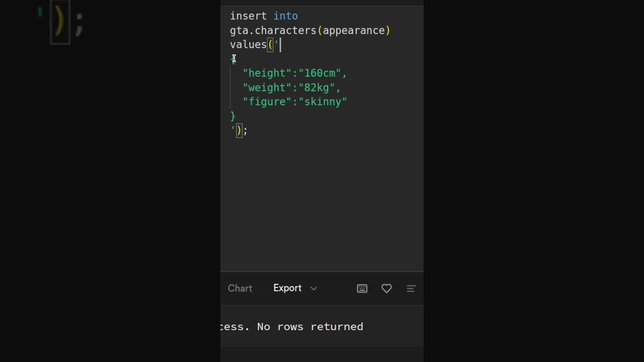Image resolution: width=644 pixels, height=362 pixels.
Task: Click the 'insert' keyword in the editor
Action: tap(248, 16)
